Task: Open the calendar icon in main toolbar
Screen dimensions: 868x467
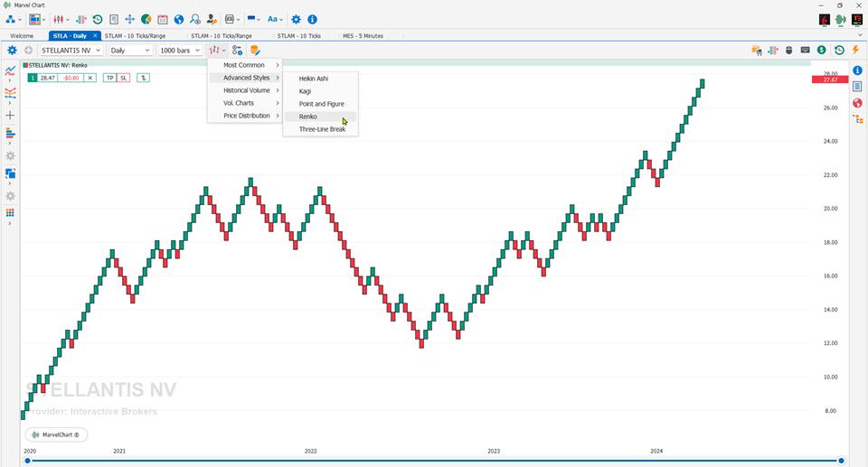Action: (x=162, y=19)
